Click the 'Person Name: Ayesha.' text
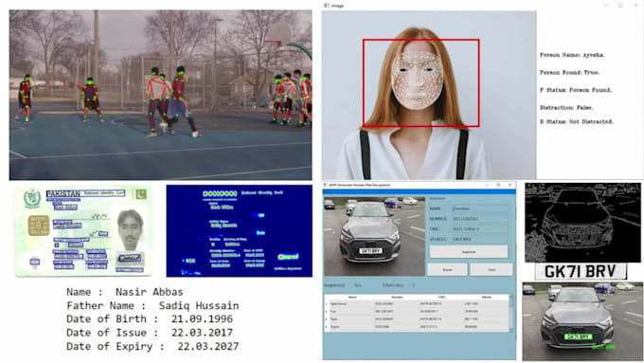644x363 pixels. [572, 55]
